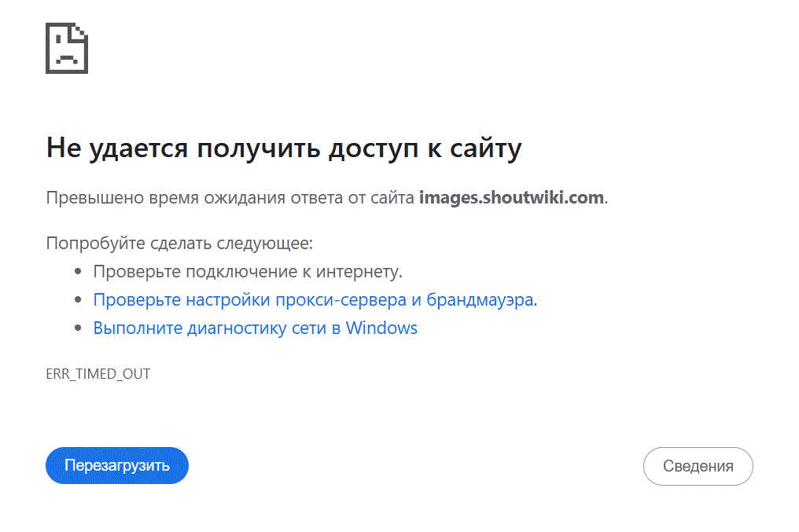Click the Проверьте подключение к интернету suggestion
The width and height of the screenshot is (799, 532).
tap(248, 272)
